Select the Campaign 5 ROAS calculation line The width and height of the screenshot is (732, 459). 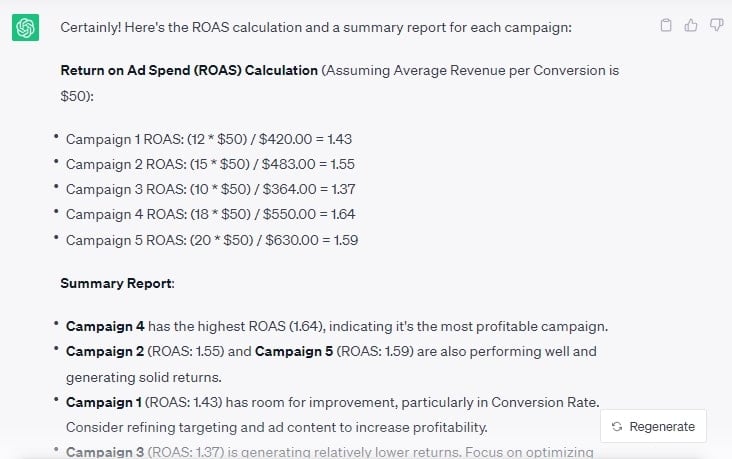pos(212,240)
